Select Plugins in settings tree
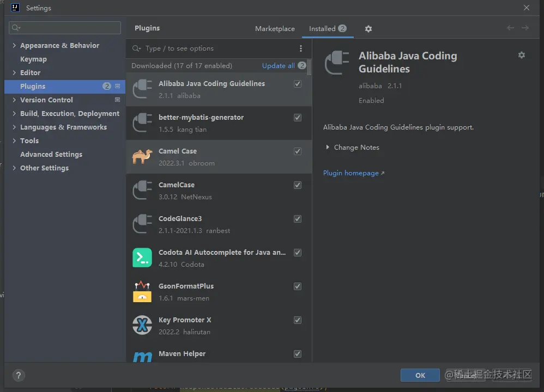Screen dimensions: 544x392 [x=64, y=86]
